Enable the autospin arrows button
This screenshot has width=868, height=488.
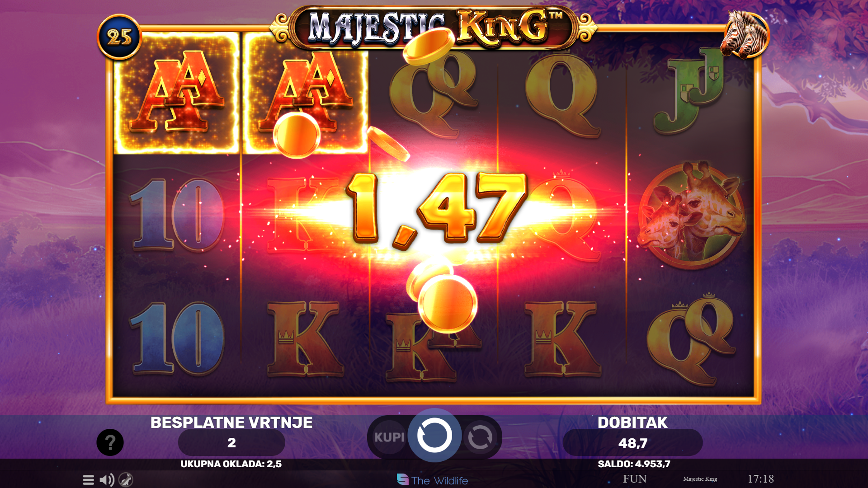(480, 437)
